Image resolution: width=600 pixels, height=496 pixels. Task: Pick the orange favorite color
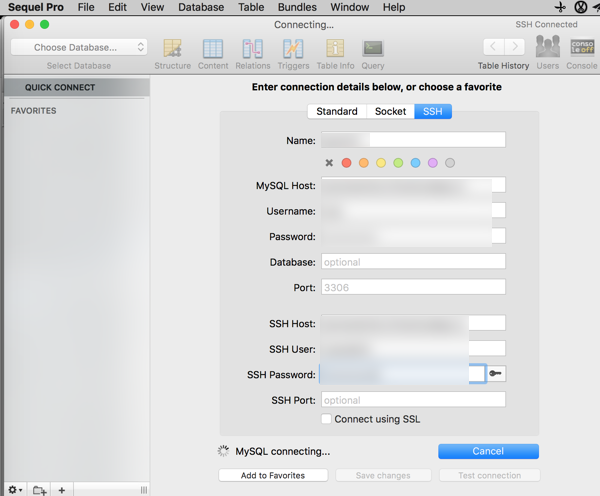(x=364, y=163)
